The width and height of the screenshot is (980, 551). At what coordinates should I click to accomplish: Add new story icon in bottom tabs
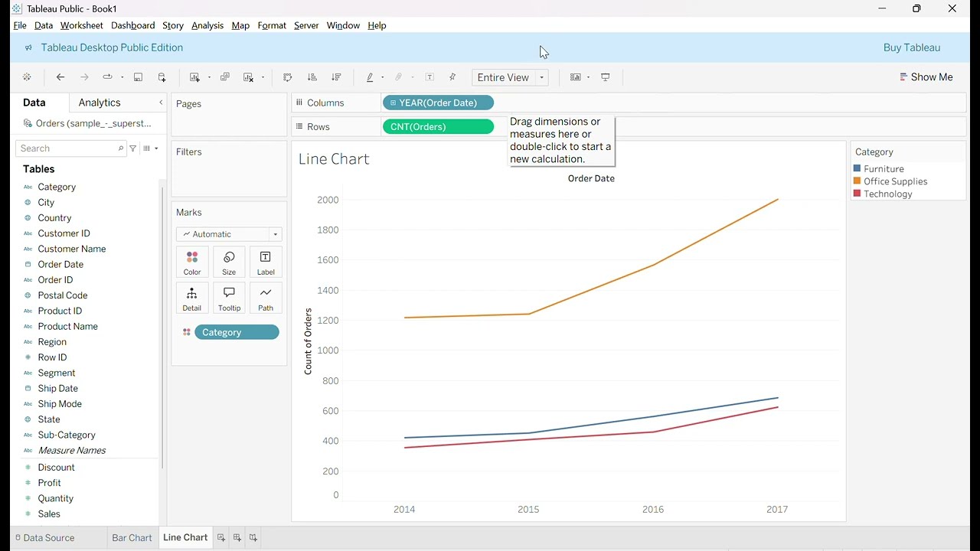coord(253,538)
